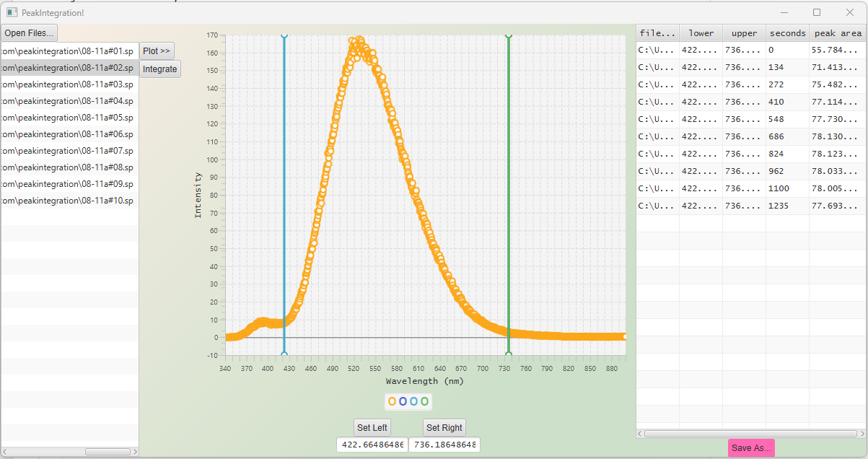The width and height of the screenshot is (868, 459).
Task: Click the right boundary field showing 736.18648648
Action: (444, 445)
